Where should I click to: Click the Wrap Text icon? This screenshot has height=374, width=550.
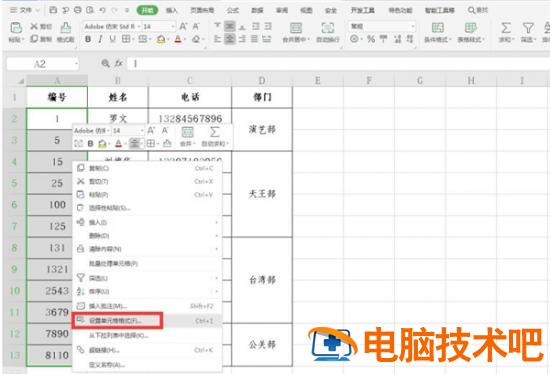click(328, 27)
